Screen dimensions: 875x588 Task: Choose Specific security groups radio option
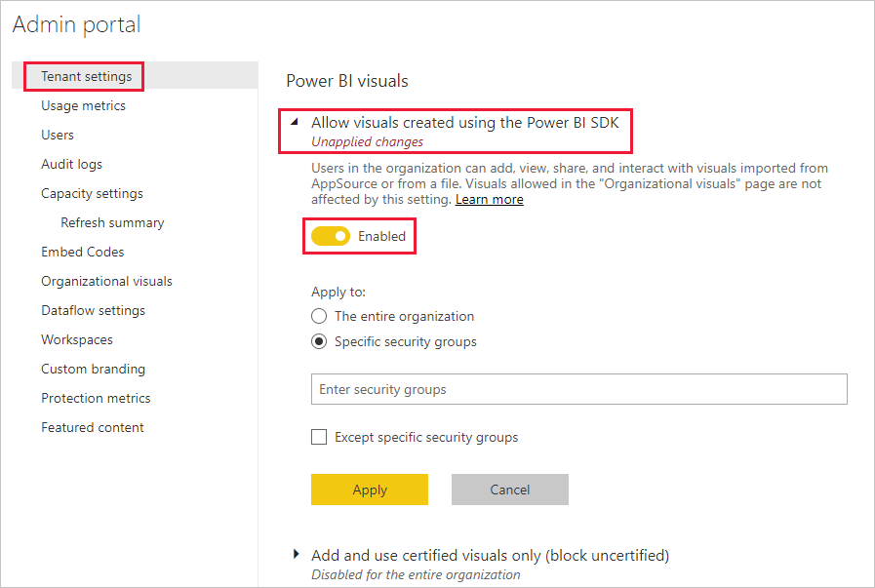(x=319, y=341)
